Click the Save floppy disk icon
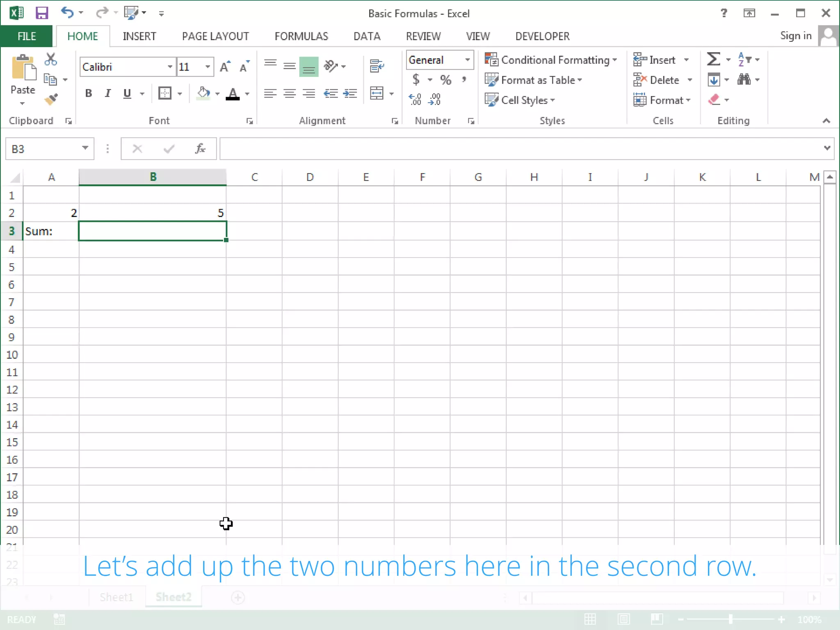840x630 pixels. (42, 13)
